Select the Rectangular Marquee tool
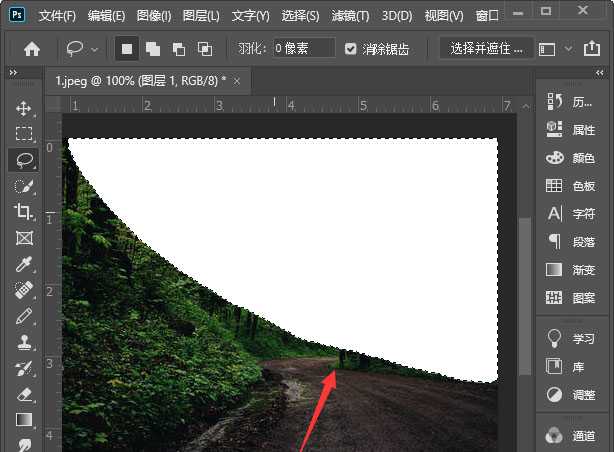 (24, 133)
